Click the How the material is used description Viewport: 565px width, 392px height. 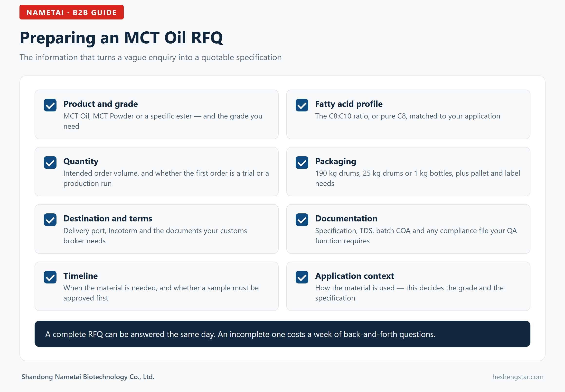click(x=409, y=293)
